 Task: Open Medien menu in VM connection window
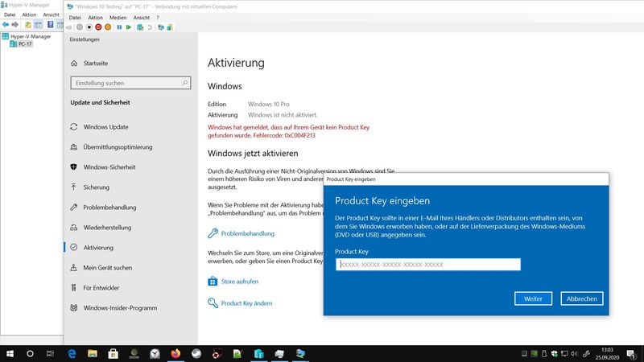pos(118,18)
